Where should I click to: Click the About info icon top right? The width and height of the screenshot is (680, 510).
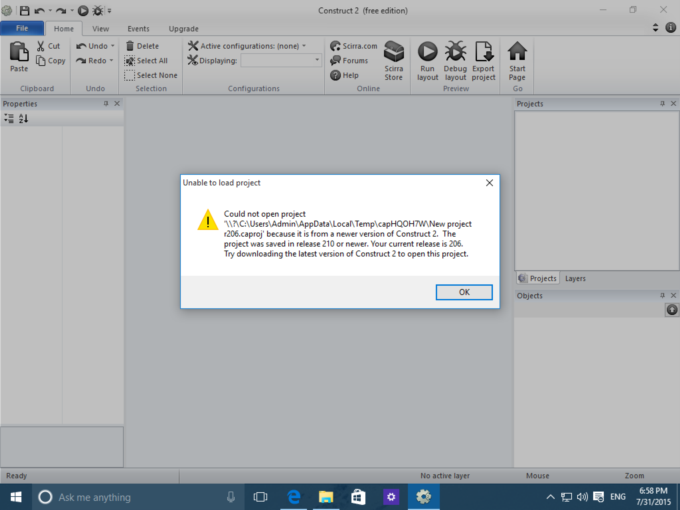point(670,27)
